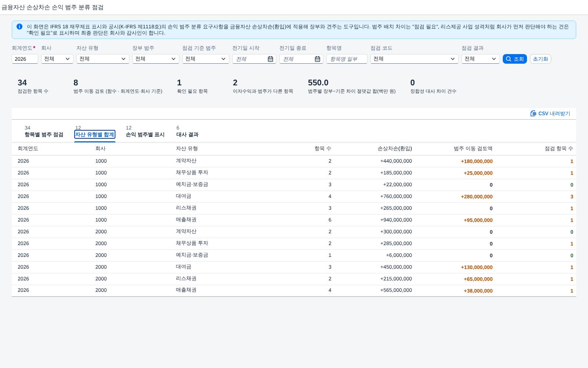Switch to the 항목별 범주 점검 tab

44,132
